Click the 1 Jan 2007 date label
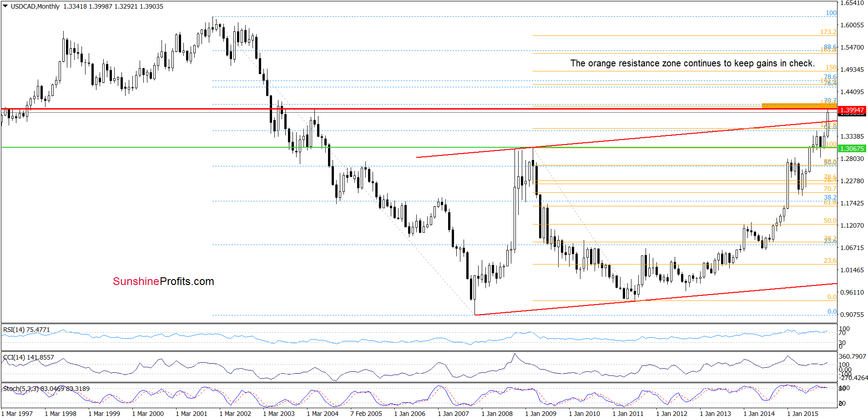 454,414
